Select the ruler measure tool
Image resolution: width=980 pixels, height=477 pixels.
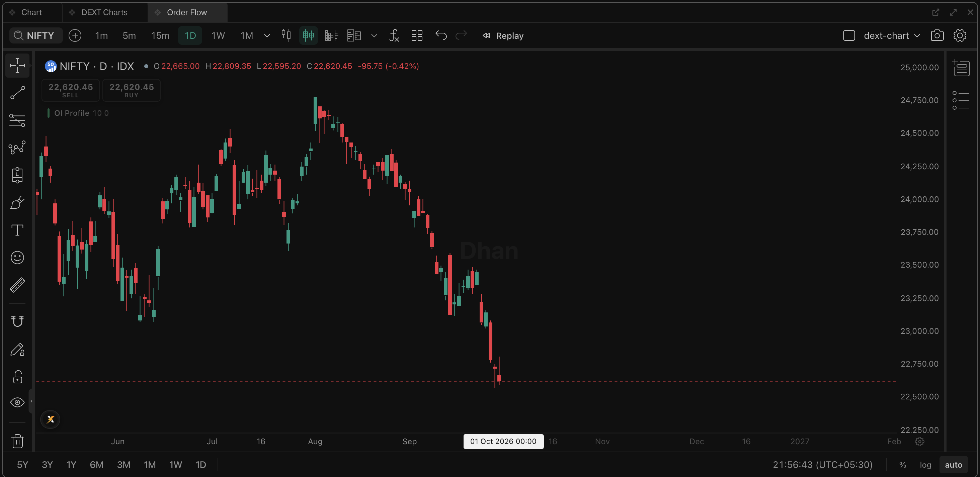17,285
